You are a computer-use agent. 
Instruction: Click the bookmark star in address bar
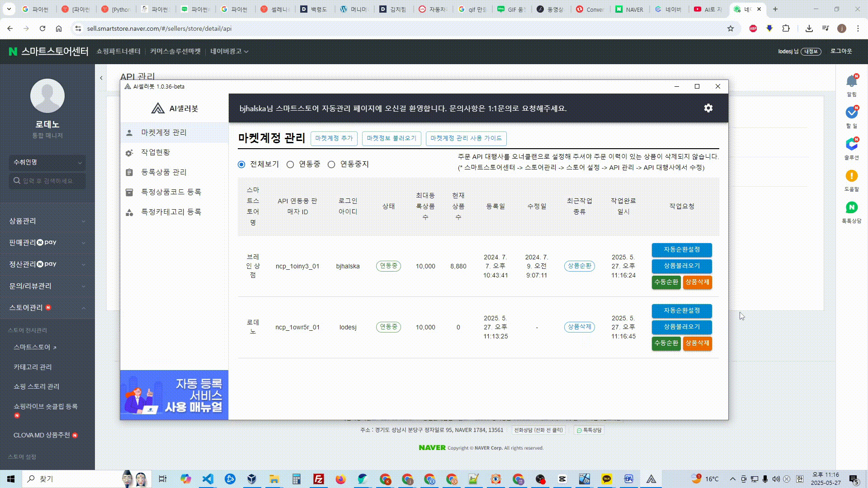[x=731, y=28]
